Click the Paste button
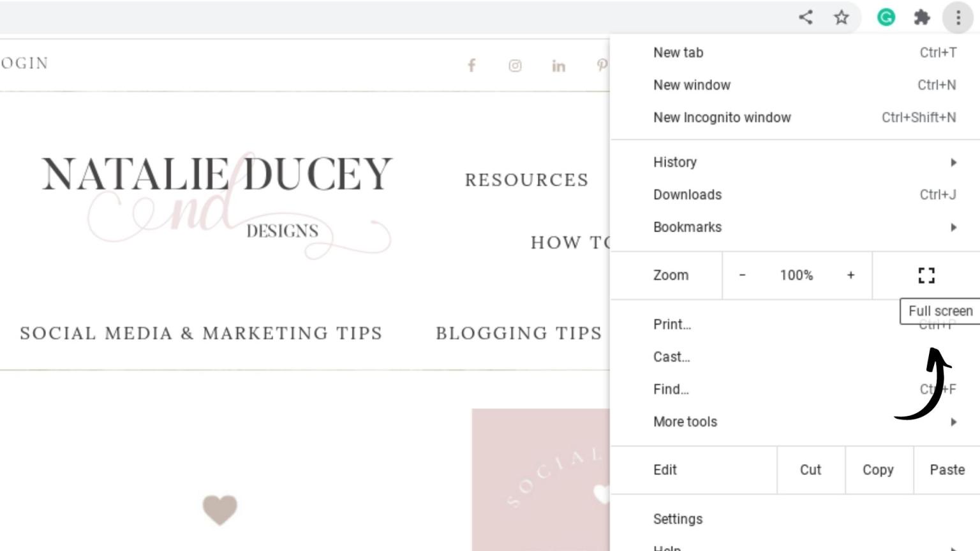 (x=947, y=470)
